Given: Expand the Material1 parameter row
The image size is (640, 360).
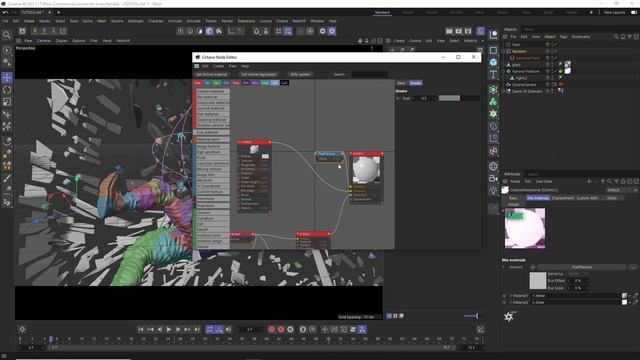Looking at the screenshot, I should (x=511, y=296).
